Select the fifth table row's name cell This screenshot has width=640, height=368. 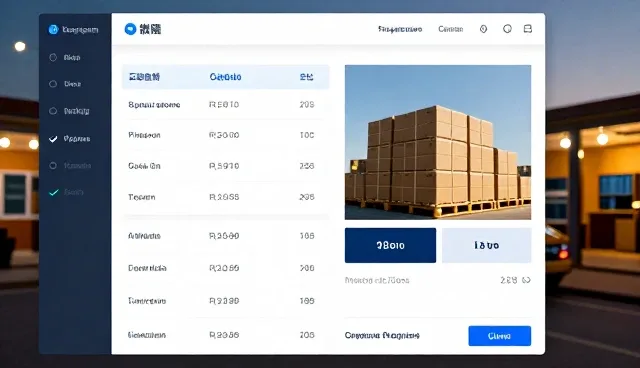pyautogui.click(x=144, y=236)
